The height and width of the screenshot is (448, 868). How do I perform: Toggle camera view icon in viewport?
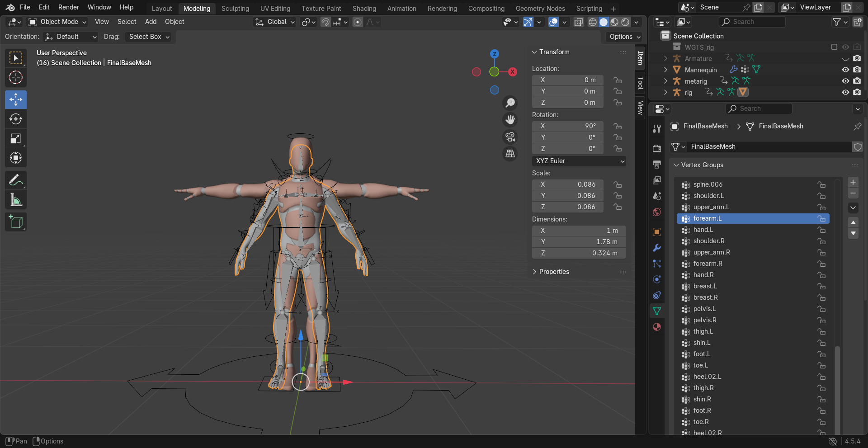[510, 137]
